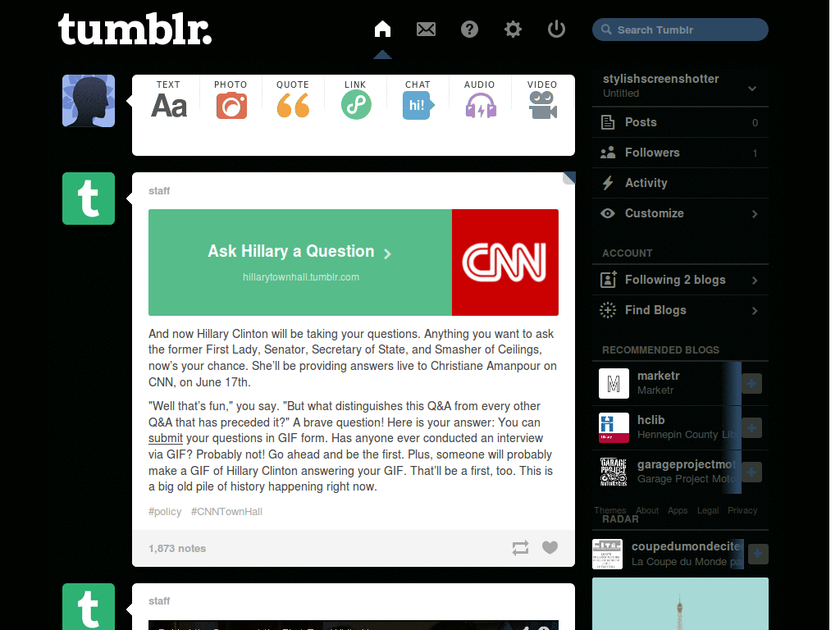Like the Hillary post with heart

coord(550,547)
